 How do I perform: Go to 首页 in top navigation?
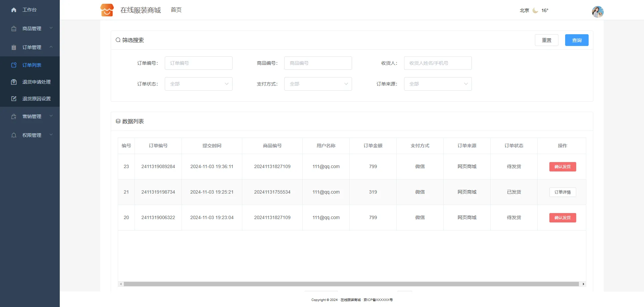(176, 10)
